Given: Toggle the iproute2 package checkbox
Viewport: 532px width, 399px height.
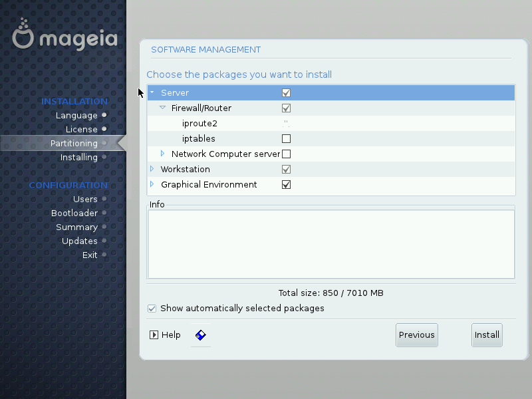Looking at the screenshot, I should (286, 124).
